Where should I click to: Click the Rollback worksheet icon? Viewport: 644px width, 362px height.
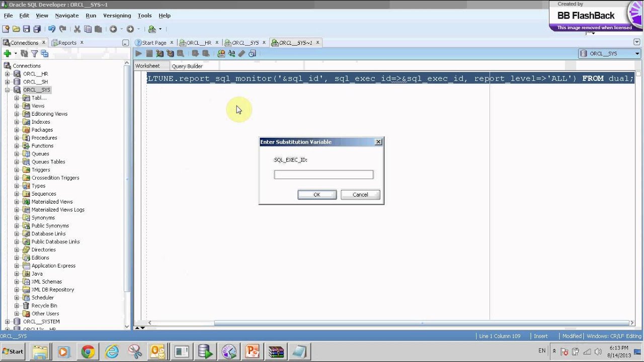pyautogui.click(x=205, y=53)
